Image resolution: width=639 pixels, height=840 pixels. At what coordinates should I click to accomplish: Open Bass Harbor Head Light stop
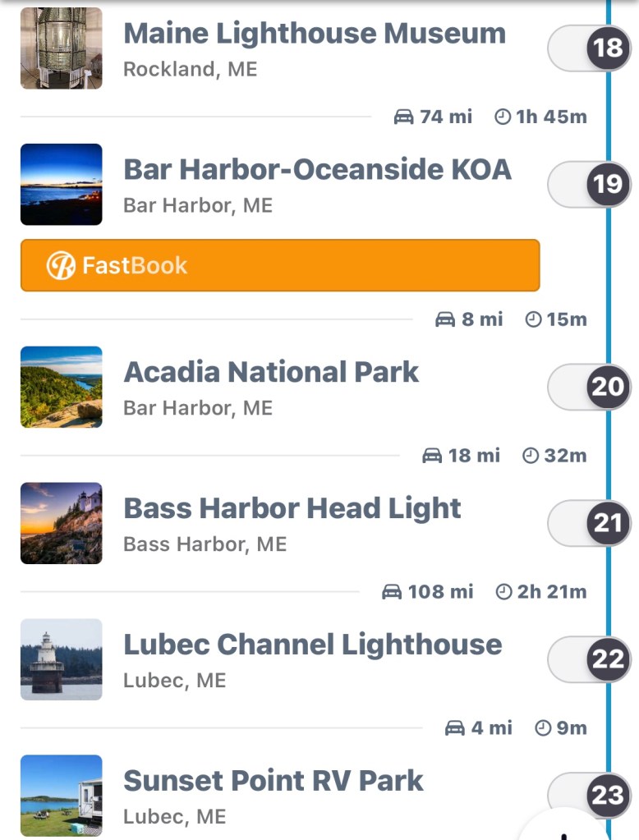point(292,508)
